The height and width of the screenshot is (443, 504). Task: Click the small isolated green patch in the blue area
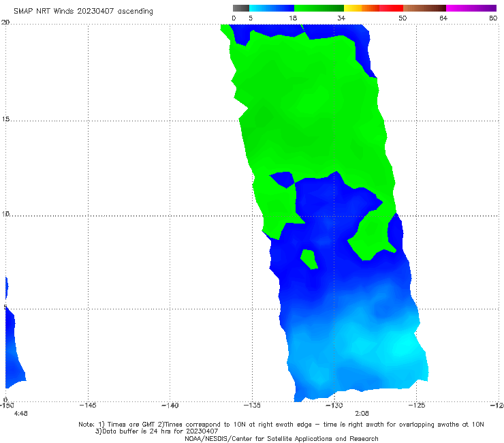(309, 259)
